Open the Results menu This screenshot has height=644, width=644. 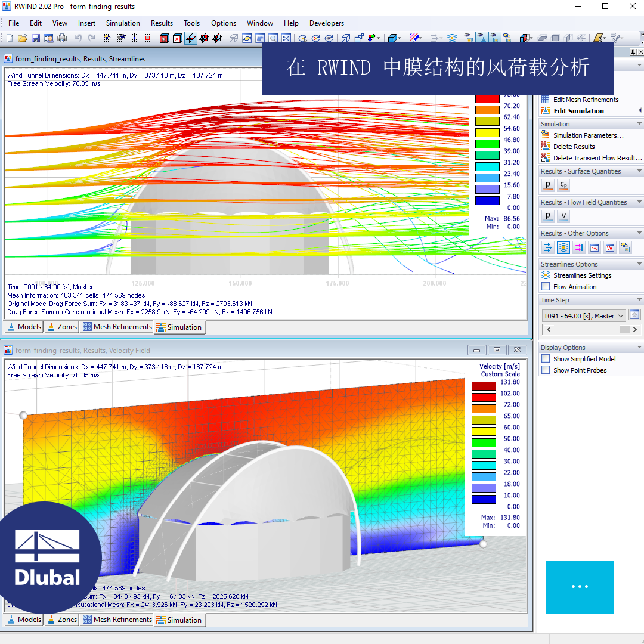162,23
